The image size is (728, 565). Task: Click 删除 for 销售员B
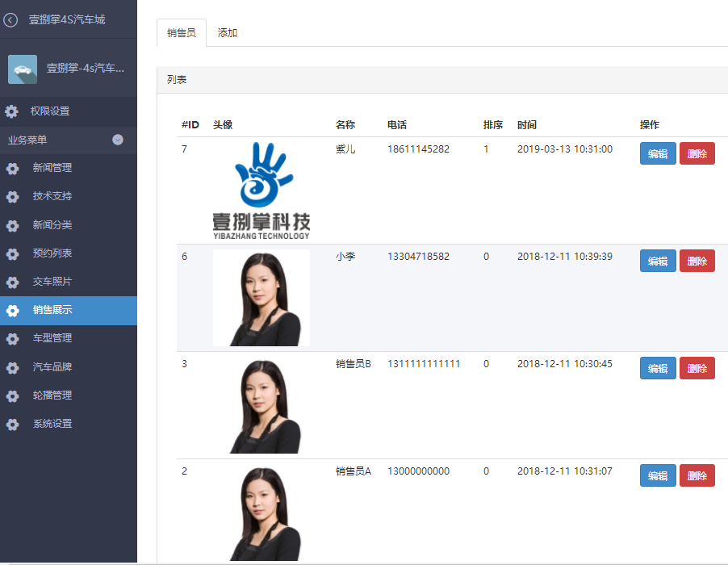[697, 368]
